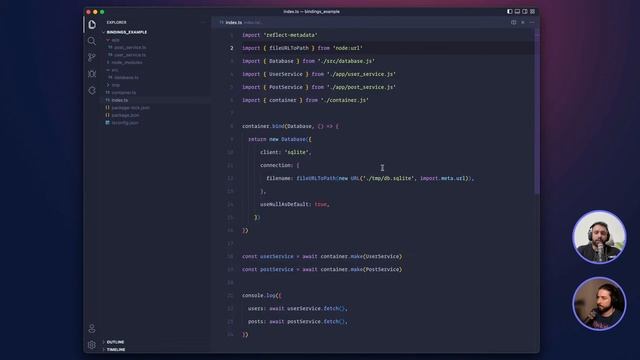Open the editor More Actions ellipsis
Screen dimensions: 640x360
tap(532, 22)
